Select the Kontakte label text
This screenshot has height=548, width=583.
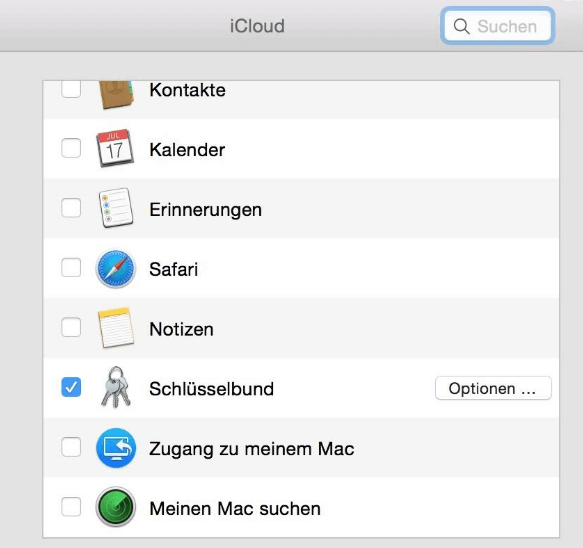187,90
